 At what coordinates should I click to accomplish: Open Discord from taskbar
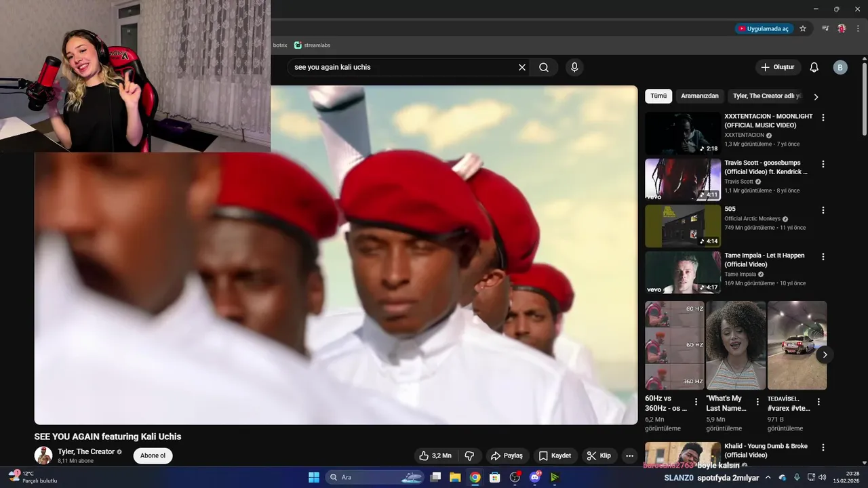[x=534, y=477]
